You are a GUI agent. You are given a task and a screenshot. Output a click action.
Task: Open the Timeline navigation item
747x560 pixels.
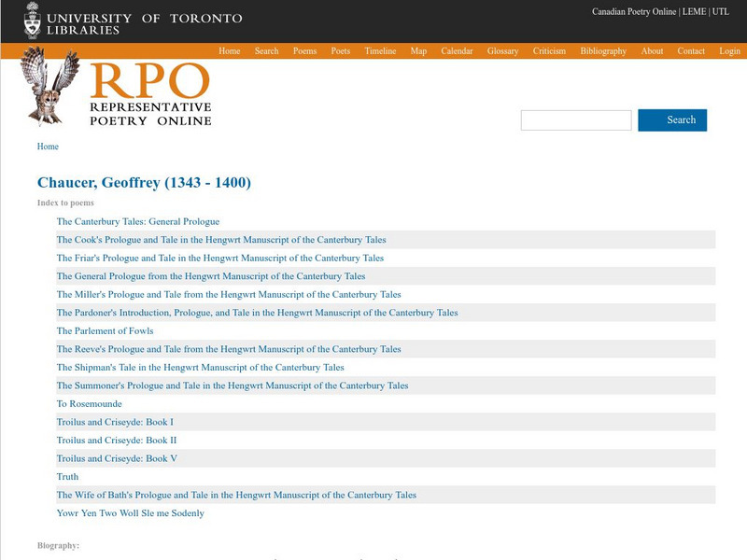380,51
